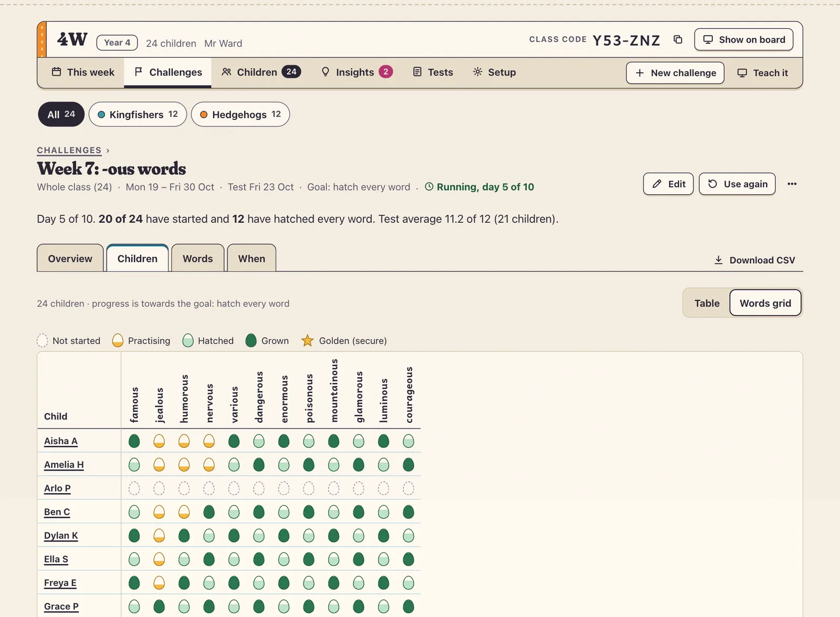840x617 pixels.
Task: Click Amelia H's poisonous egg
Action: (309, 465)
